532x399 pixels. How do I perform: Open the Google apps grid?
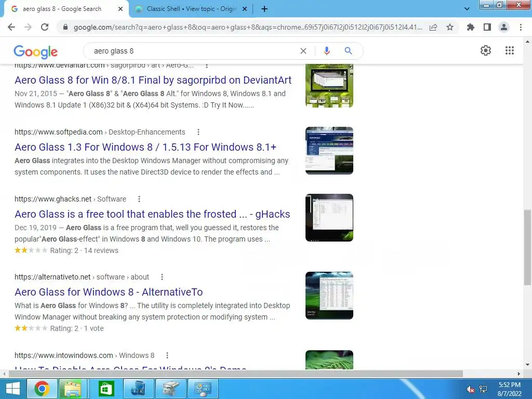pyautogui.click(x=510, y=50)
